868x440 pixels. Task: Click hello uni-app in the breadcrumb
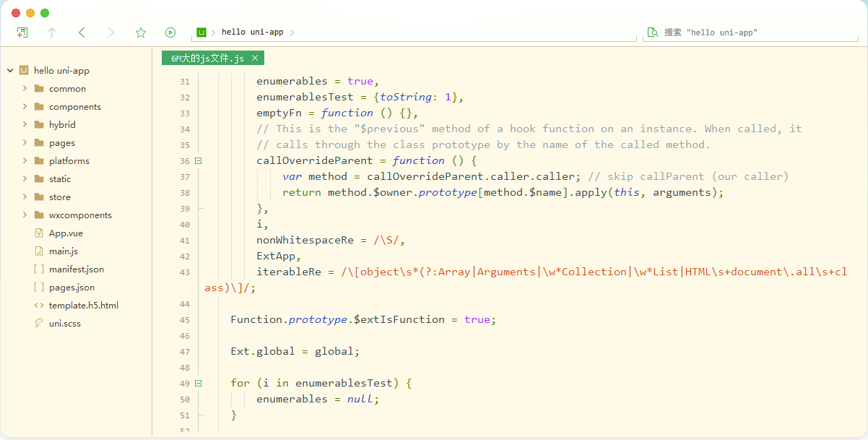pos(252,33)
